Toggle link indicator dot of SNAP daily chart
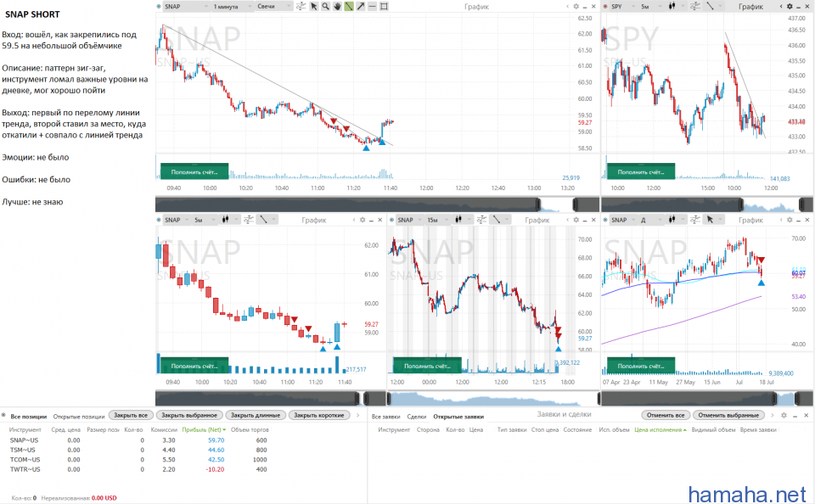 point(605,220)
